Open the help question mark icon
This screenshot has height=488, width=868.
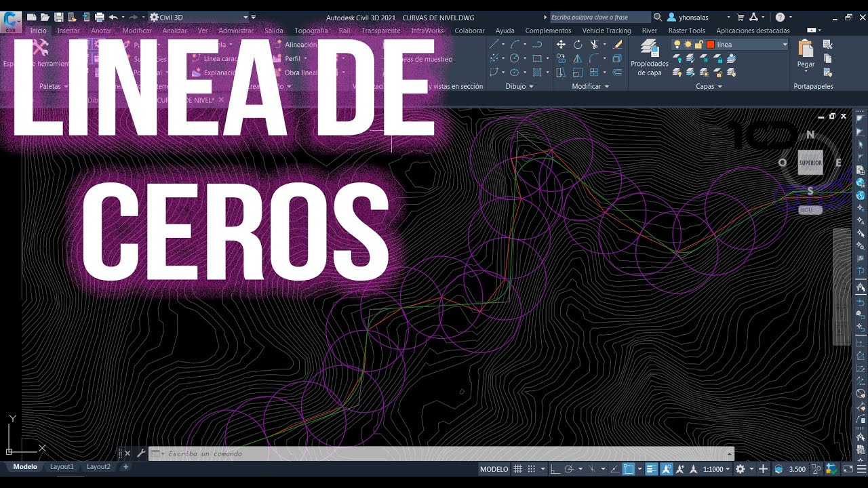[780, 17]
